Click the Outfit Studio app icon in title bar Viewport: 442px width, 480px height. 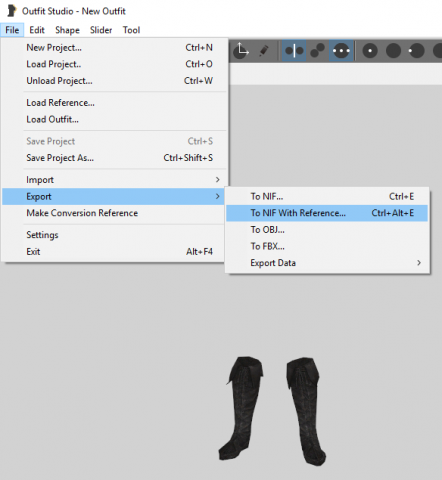[x=12, y=11]
